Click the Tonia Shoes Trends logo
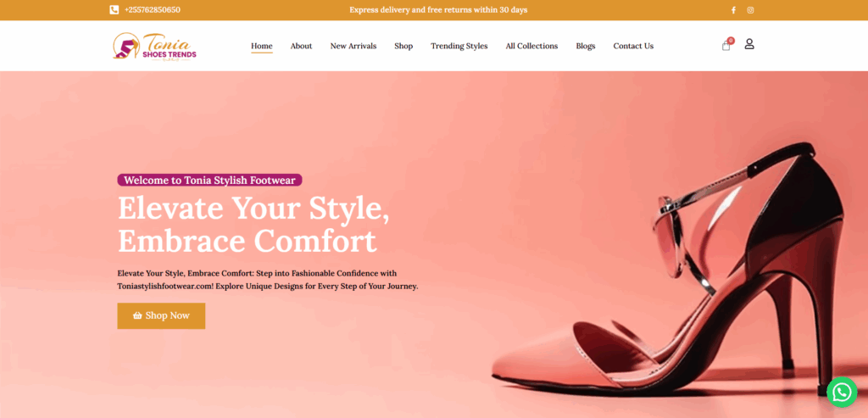This screenshot has width=868, height=418. point(154,47)
